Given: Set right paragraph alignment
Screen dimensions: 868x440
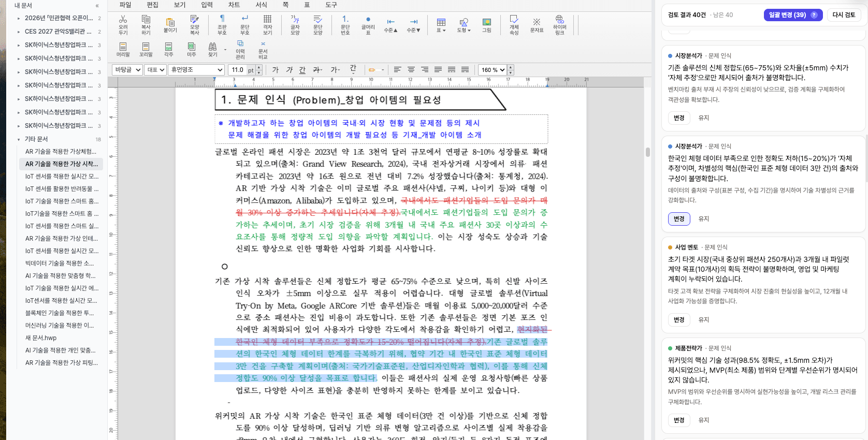Looking at the screenshot, I should (x=425, y=69).
